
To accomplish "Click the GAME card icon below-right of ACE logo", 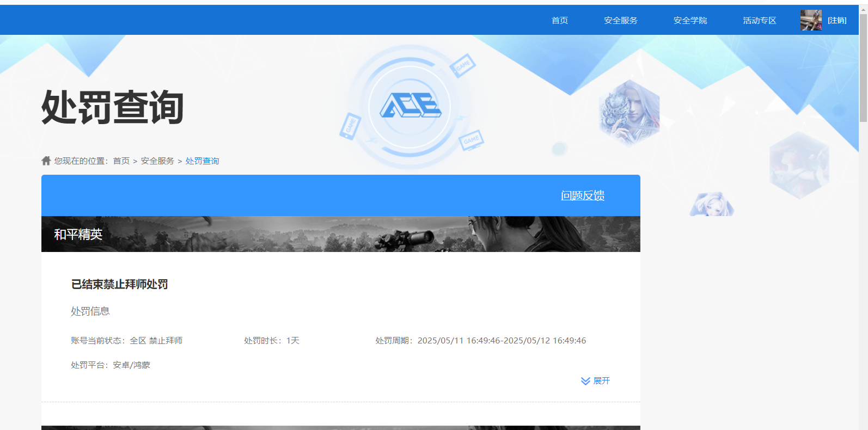I will pos(471,140).
